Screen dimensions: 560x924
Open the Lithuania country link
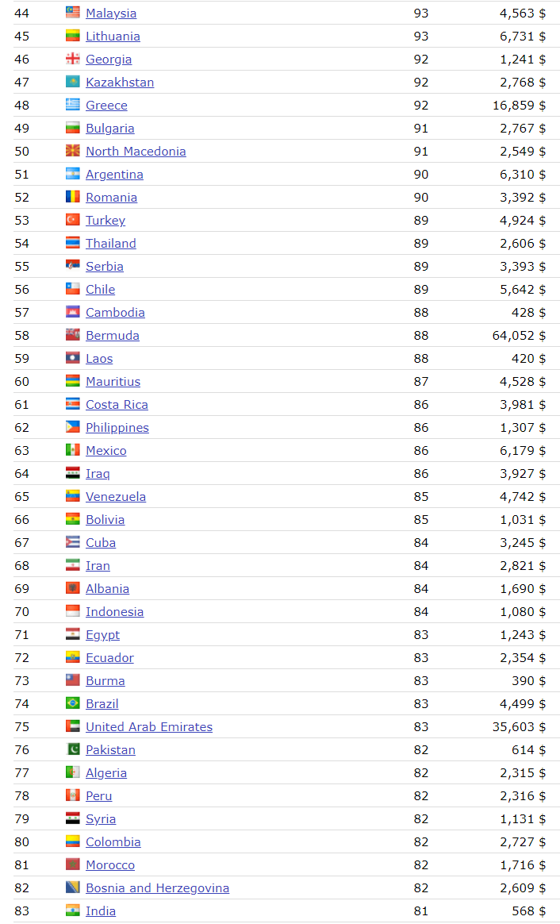(x=113, y=37)
